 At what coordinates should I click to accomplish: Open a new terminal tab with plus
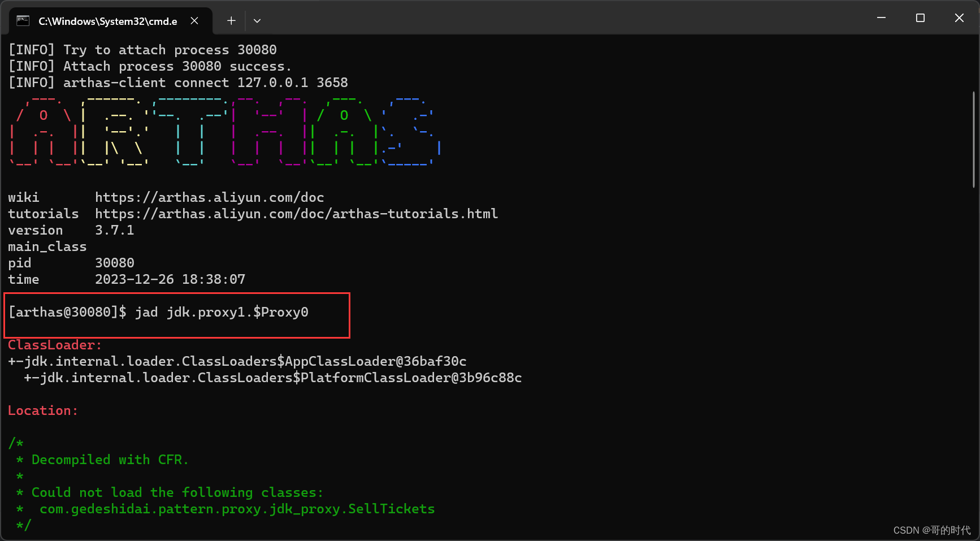pyautogui.click(x=231, y=21)
